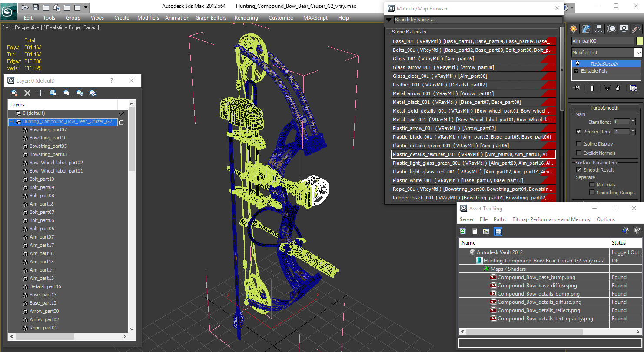Click Remove Modifier trash icon
This screenshot has width=644, height=352.
tap(618, 88)
